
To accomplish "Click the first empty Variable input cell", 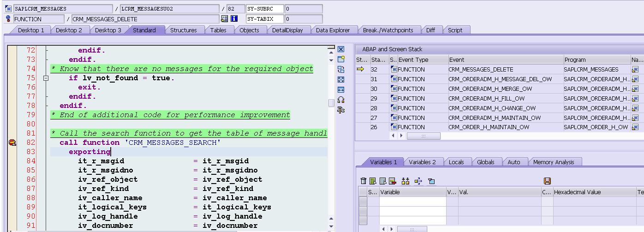I will click(x=412, y=202).
